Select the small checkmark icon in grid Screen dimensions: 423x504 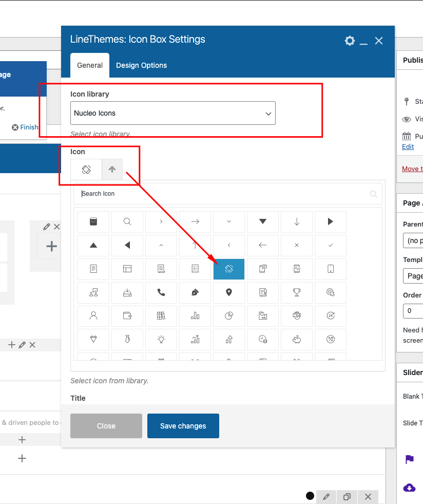click(x=331, y=245)
